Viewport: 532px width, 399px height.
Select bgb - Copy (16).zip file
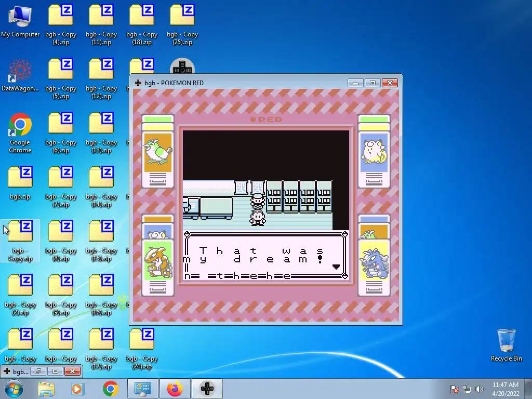pyautogui.click(x=101, y=295)
